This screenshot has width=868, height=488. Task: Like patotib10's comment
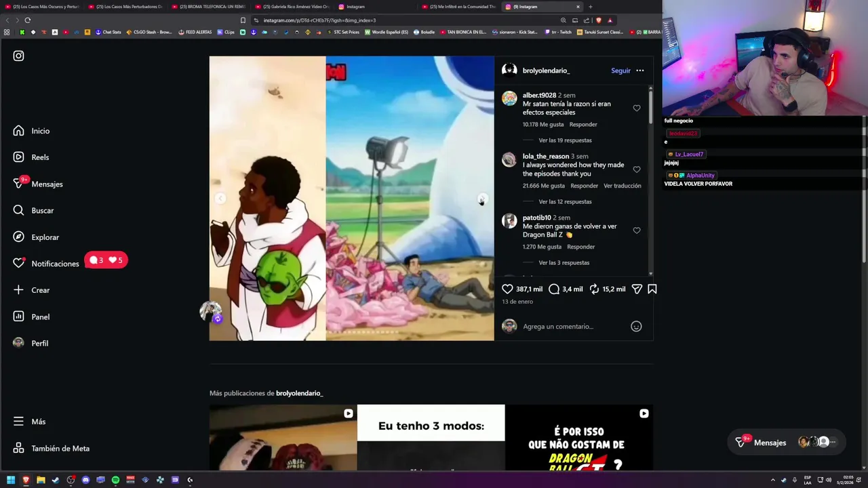pyautogui.click(x=636, y=230)
